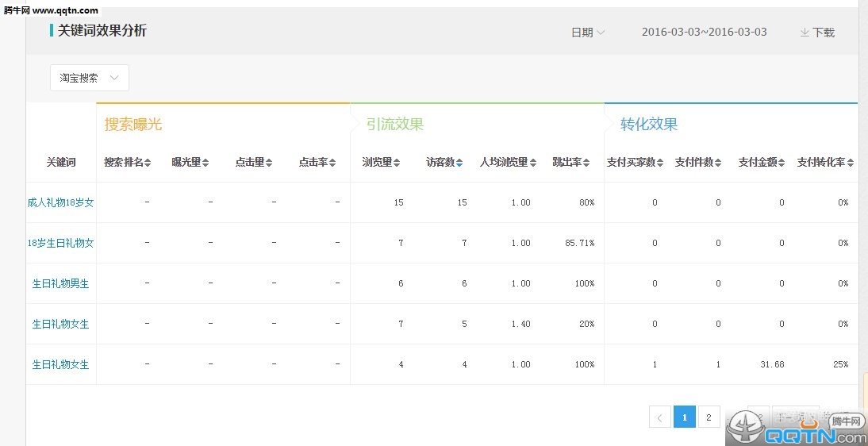Screen dimensions: 868x446
Task: Open keyword 成人礼物18岁女
Action: coord(61,203)
